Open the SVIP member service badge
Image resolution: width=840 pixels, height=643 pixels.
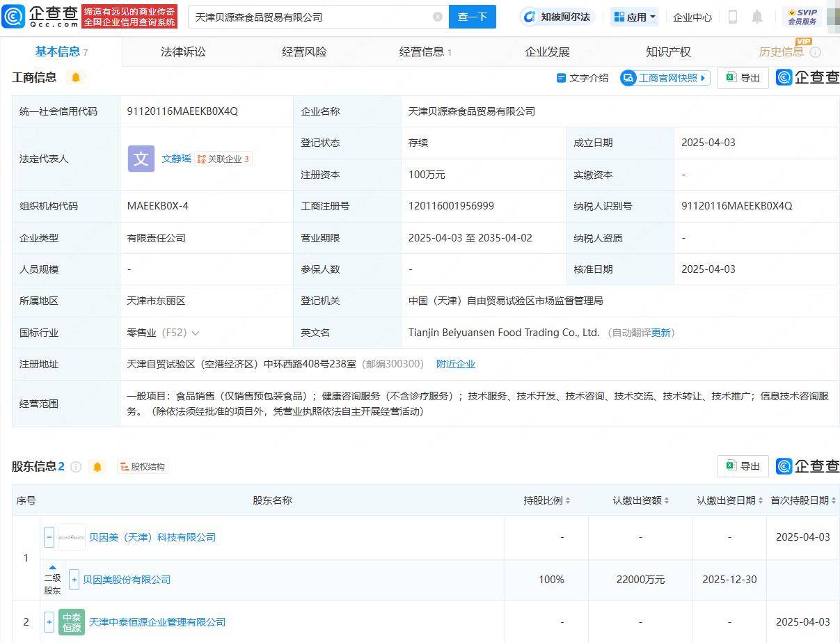802,17
